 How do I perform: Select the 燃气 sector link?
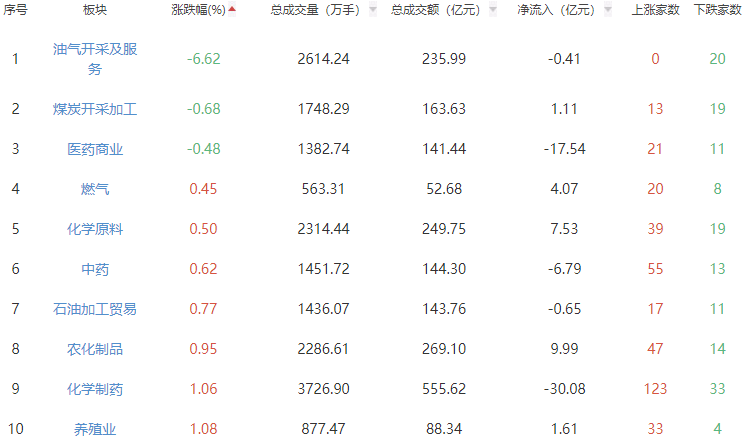point(95,189)
